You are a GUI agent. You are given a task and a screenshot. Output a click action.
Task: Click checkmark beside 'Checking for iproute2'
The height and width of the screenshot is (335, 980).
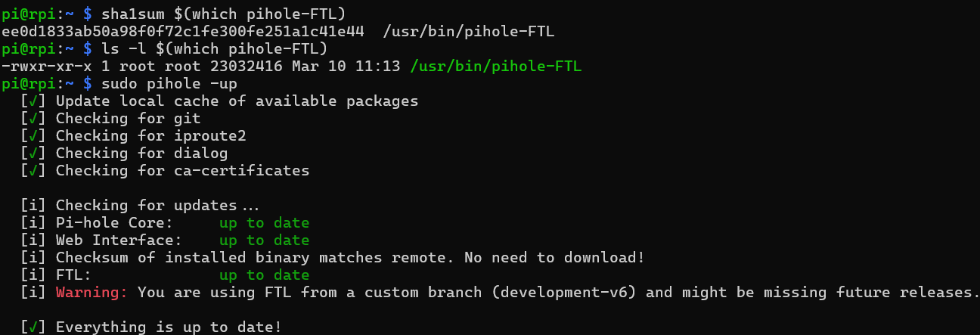point(34,135)
